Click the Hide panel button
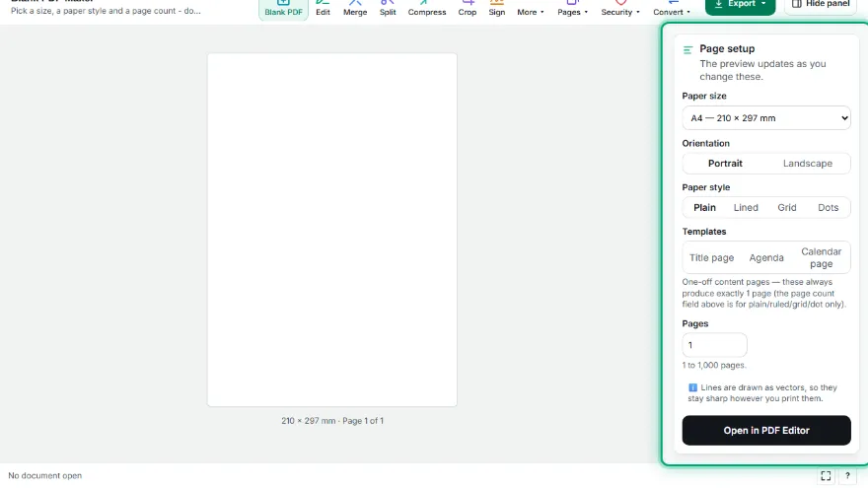The width and height of the screenshot is (868, 488). pos(821,6)
